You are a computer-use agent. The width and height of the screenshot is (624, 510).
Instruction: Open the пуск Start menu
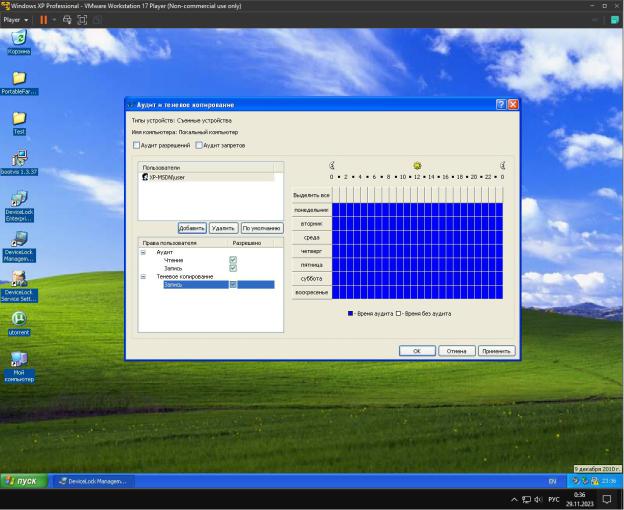[x=24, y=481]
